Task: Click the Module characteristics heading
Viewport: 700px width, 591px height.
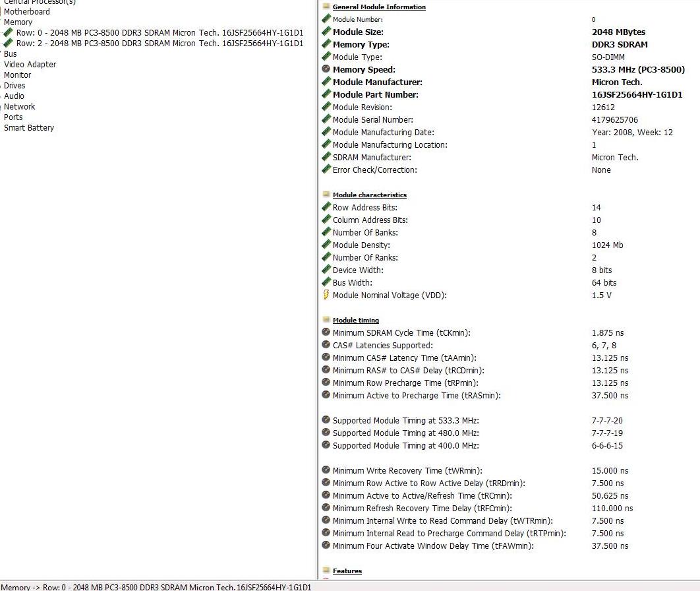Action: click(370, 195)
